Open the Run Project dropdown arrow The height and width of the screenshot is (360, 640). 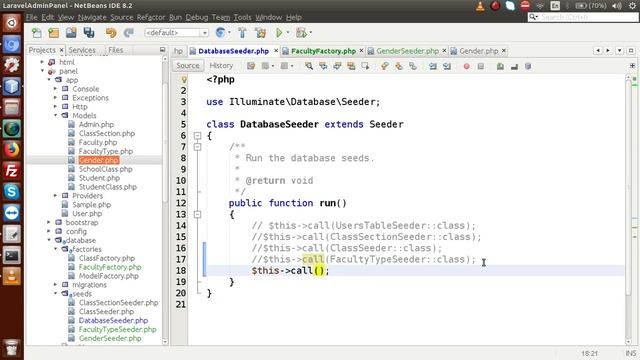coord(288,33)
